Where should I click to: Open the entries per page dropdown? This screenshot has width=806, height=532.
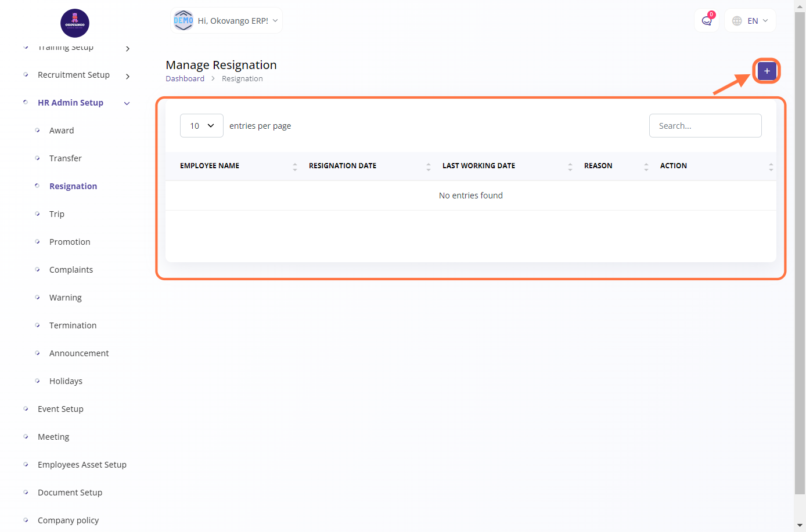201,126
